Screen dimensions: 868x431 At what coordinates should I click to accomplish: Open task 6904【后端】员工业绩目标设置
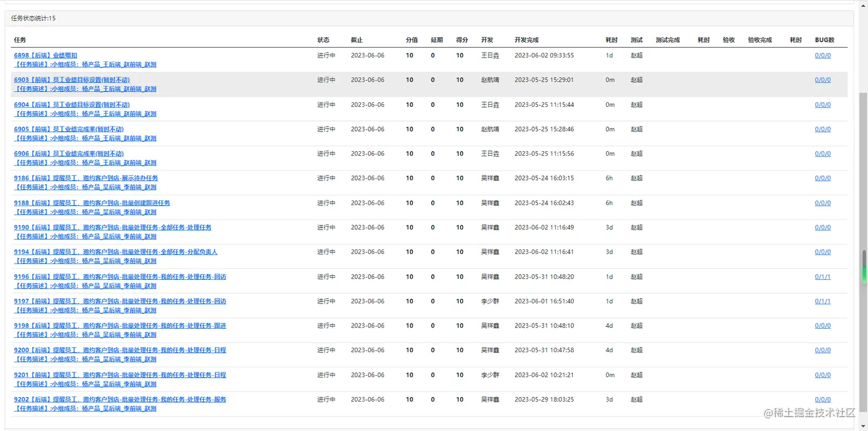pyautogui.click(x=72, y=105)
